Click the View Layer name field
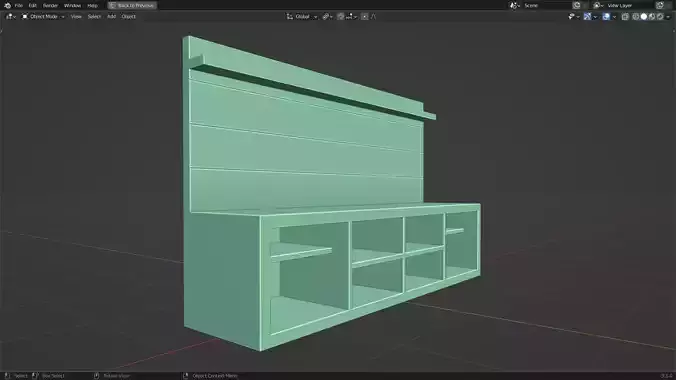 tap(630, 6)
